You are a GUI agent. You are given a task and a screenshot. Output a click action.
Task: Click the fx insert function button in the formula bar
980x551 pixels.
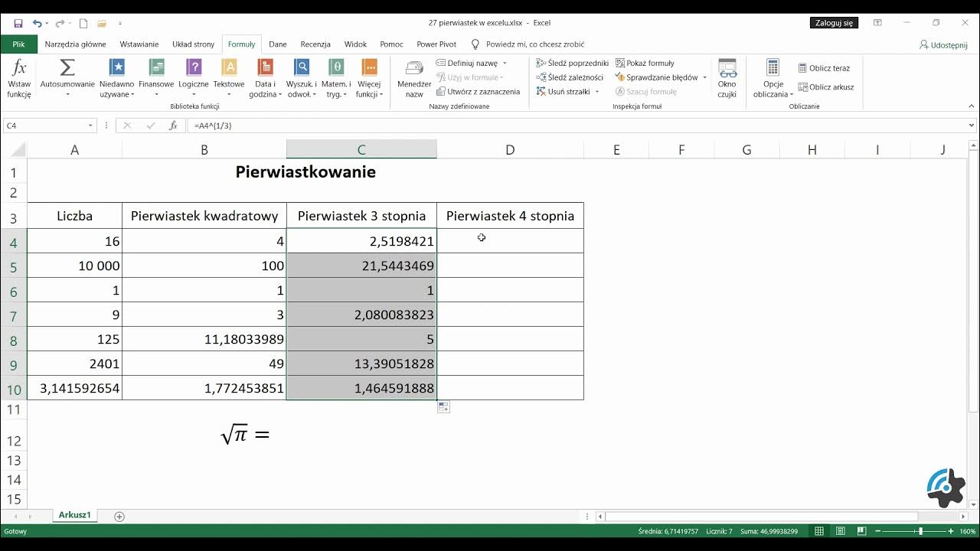click(173, 126)
